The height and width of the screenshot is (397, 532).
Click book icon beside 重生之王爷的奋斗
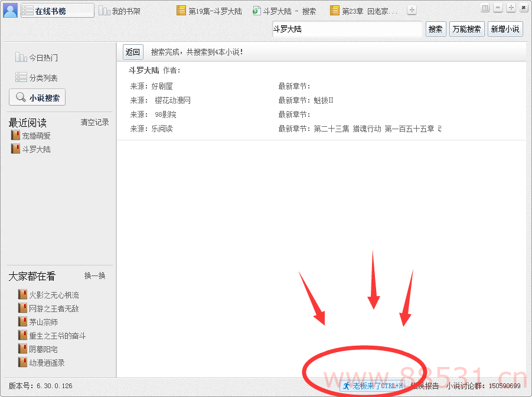click(22, 335)
